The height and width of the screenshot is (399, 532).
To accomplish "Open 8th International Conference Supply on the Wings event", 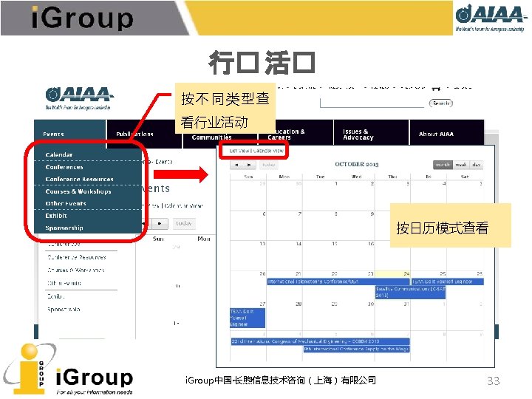I will (x=357, y=349).
